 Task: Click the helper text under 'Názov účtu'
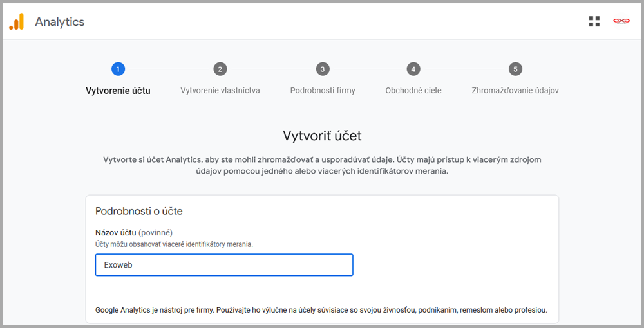174,244
